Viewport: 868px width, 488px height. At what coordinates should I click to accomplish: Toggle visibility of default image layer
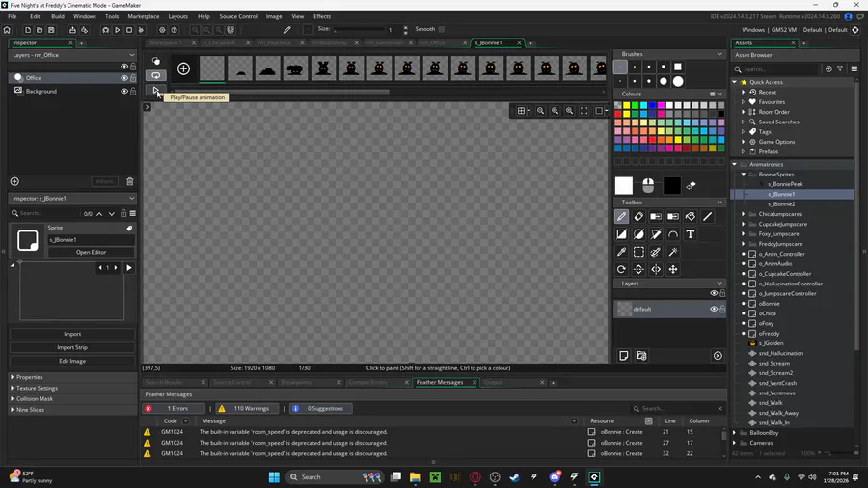coord(714,310)
